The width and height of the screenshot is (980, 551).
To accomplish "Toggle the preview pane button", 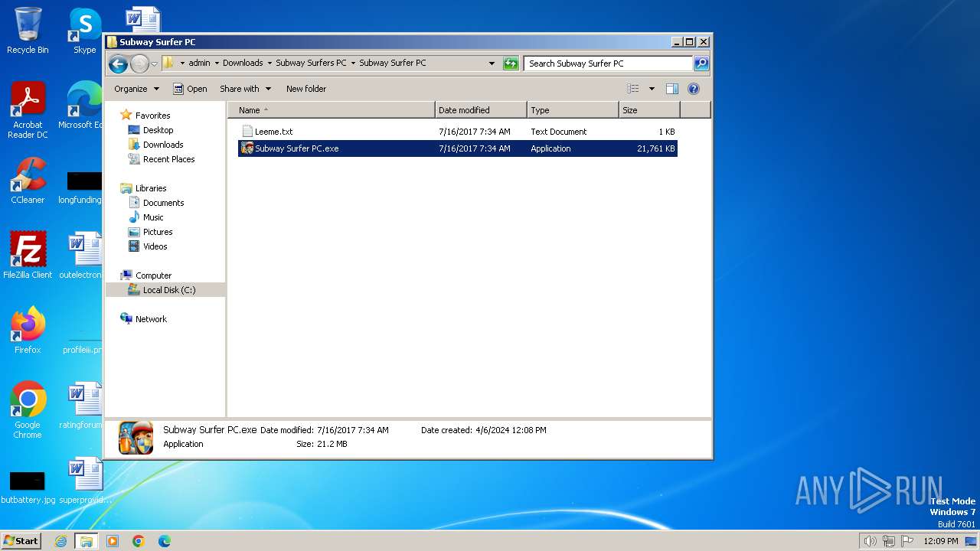I will click(671, 89).
